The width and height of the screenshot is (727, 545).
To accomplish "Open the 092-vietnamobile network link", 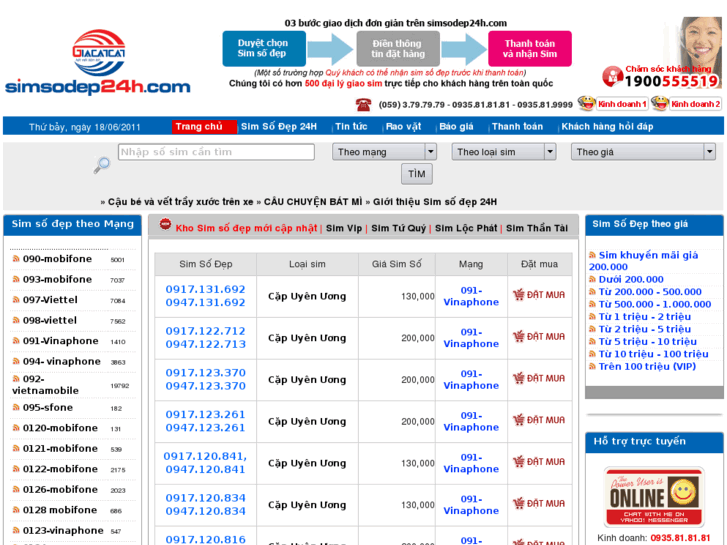I will [45, 385].
